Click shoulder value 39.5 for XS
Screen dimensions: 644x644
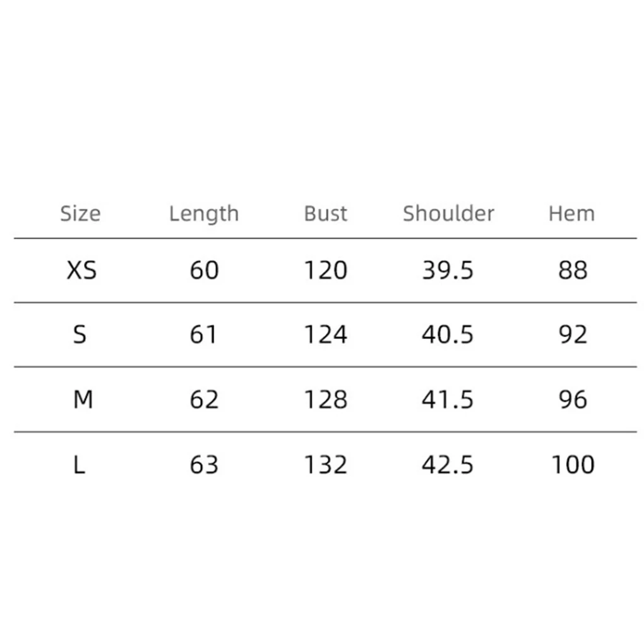click(448, 271)
